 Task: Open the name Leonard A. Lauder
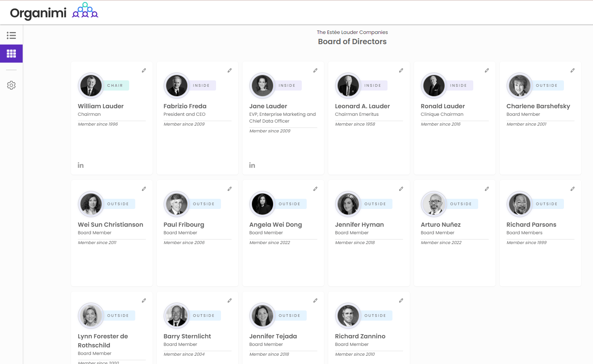363,106
